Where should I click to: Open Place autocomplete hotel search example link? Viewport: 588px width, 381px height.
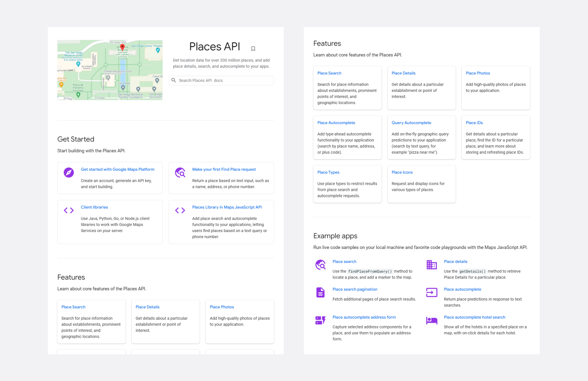click(x=474, y=317)
